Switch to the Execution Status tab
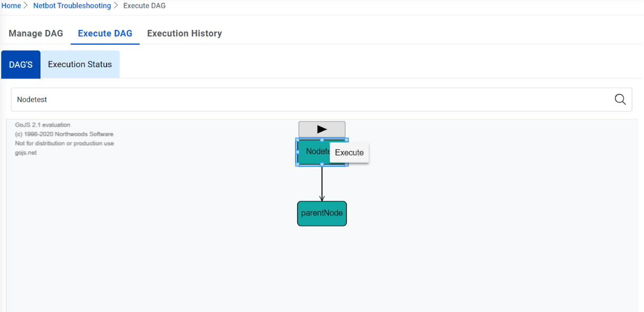This screenshot has width=644, height=312. pyautogui.click(x=80, y=64)
